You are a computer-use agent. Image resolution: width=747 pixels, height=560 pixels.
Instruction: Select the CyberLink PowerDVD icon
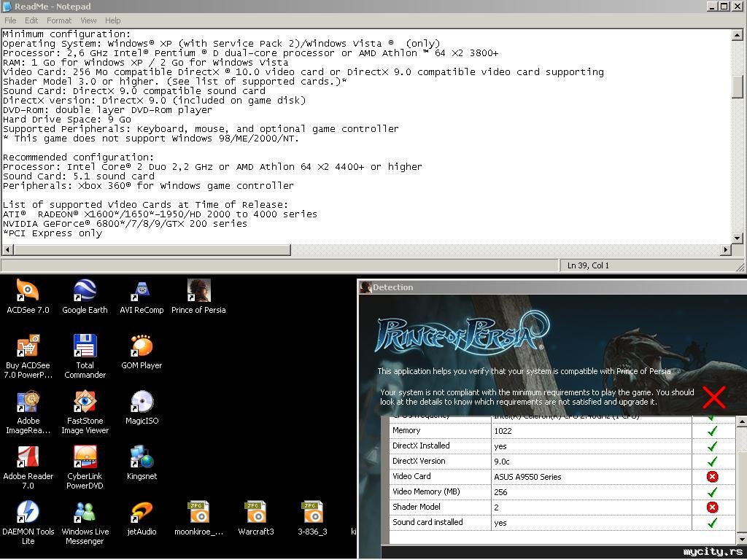pyautogui.click(x=85, y=456)
